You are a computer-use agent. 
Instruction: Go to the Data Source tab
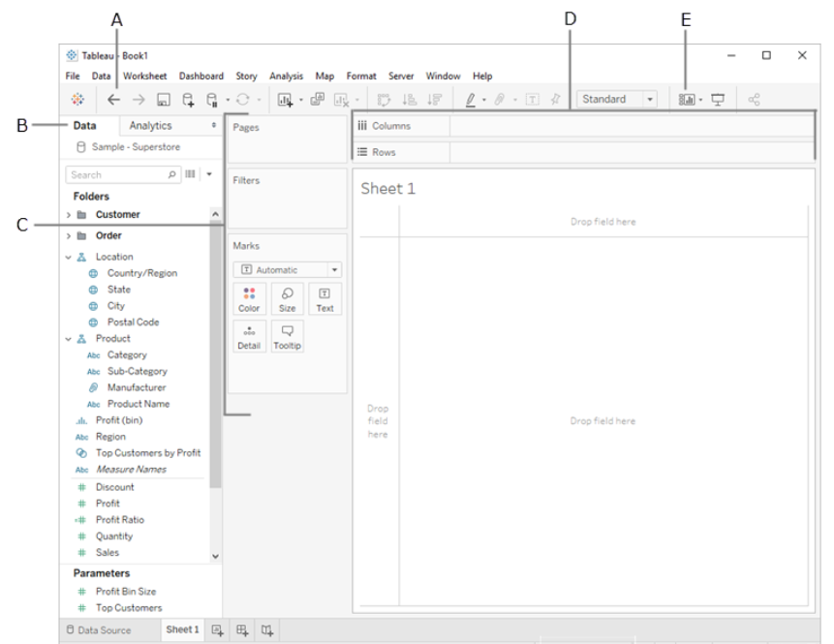click(x=99, y=630)
